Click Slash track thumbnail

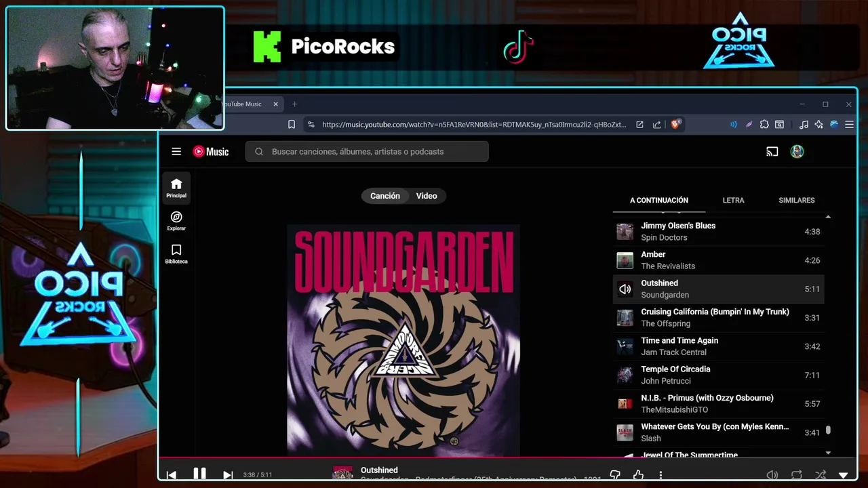[x=625, y=432]
